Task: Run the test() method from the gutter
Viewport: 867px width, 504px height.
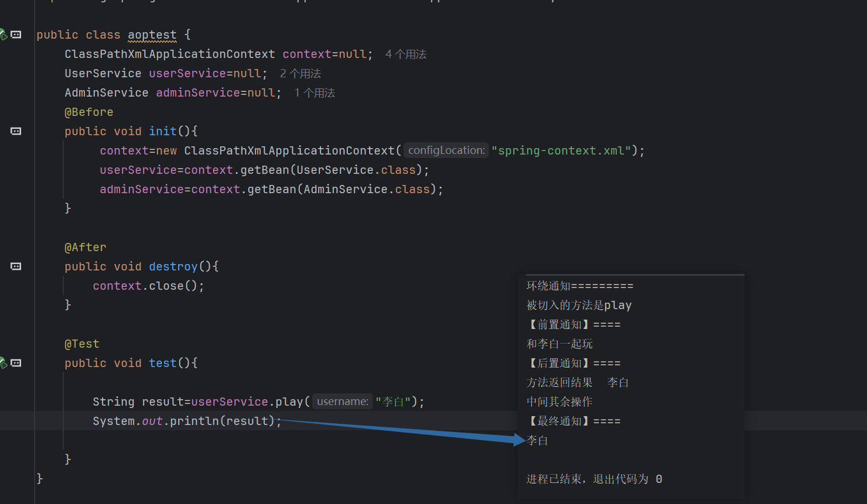Action: click(x=3, y=363)
